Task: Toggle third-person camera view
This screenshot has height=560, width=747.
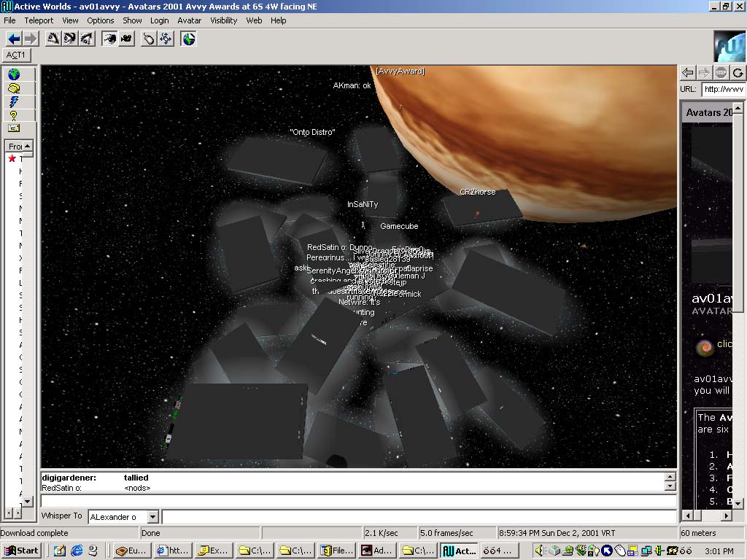Action: click(x=126, y=39)
